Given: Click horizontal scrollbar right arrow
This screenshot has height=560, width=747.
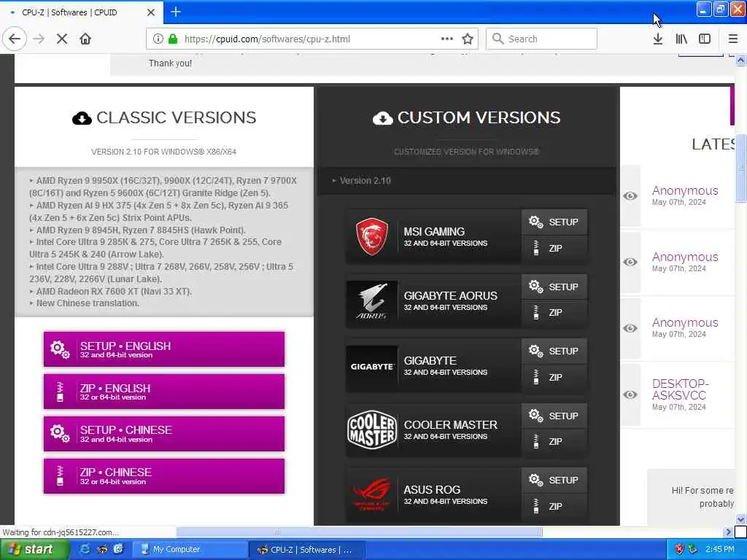Looking at the screenshot, I should pyautogui.click(x=727, y=532).
